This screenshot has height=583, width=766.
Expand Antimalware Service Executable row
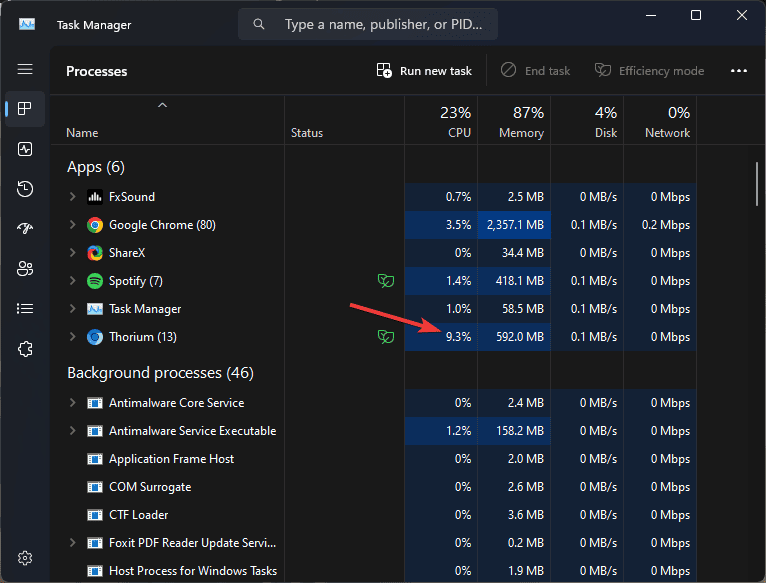pyautogui.click(x=72, y=431)
